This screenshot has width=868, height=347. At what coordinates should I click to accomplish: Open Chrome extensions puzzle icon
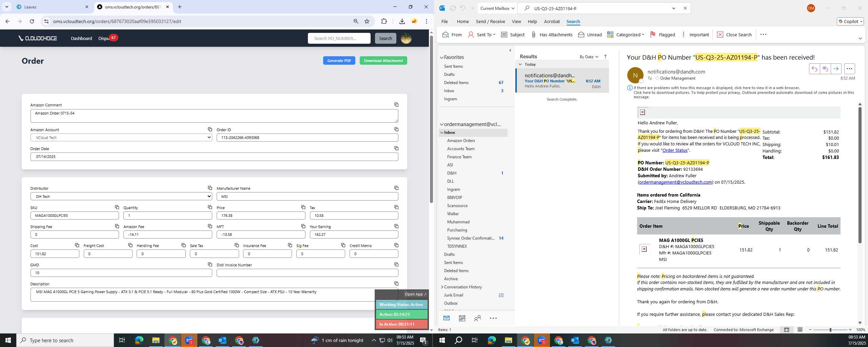[x=384, y=21]
